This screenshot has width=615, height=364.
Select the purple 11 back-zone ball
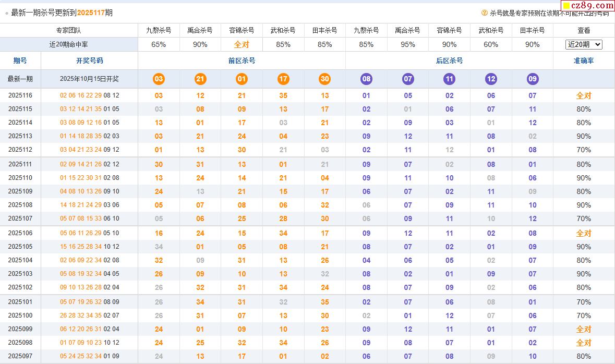449,79
